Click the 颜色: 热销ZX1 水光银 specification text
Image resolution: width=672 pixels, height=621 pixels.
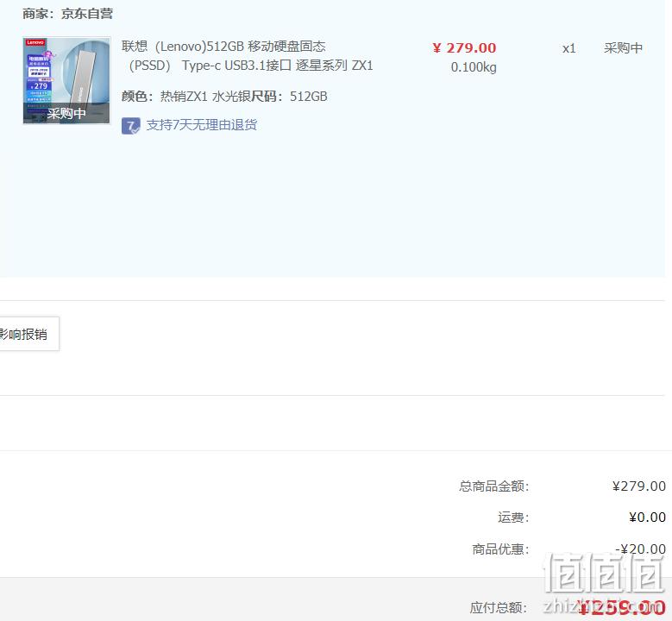click(x=186, y=97)
